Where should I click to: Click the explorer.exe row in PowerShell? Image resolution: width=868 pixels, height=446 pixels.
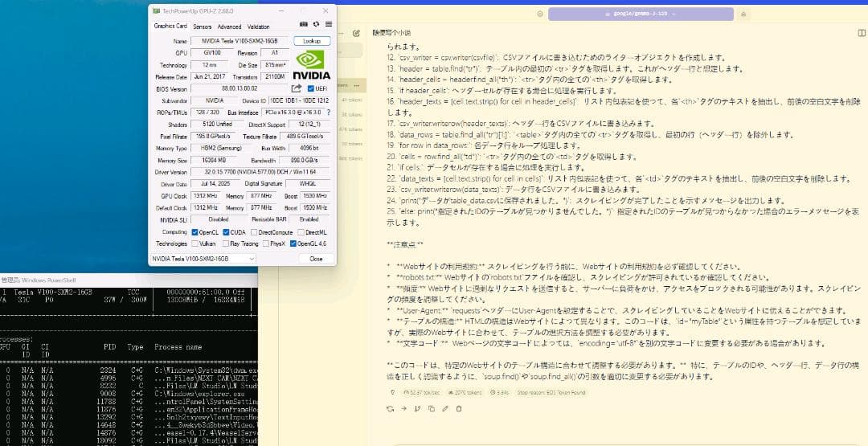tap(129, 395)
